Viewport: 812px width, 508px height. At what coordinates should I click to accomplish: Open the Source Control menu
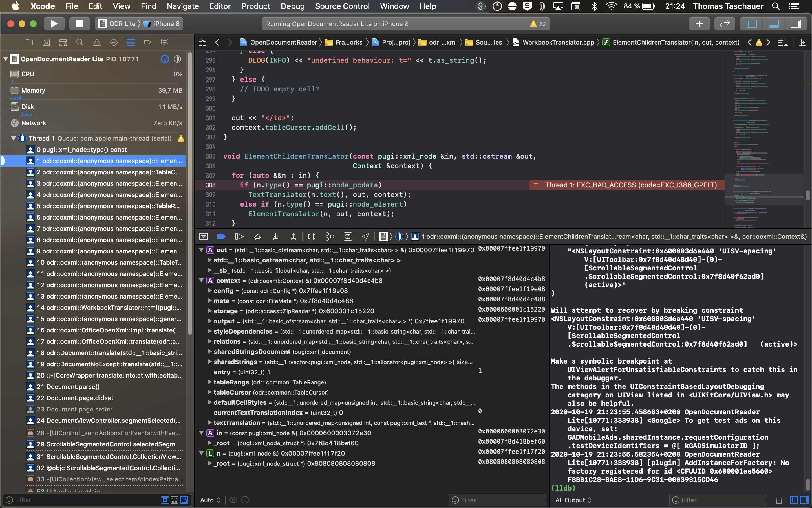pos(342,6)
